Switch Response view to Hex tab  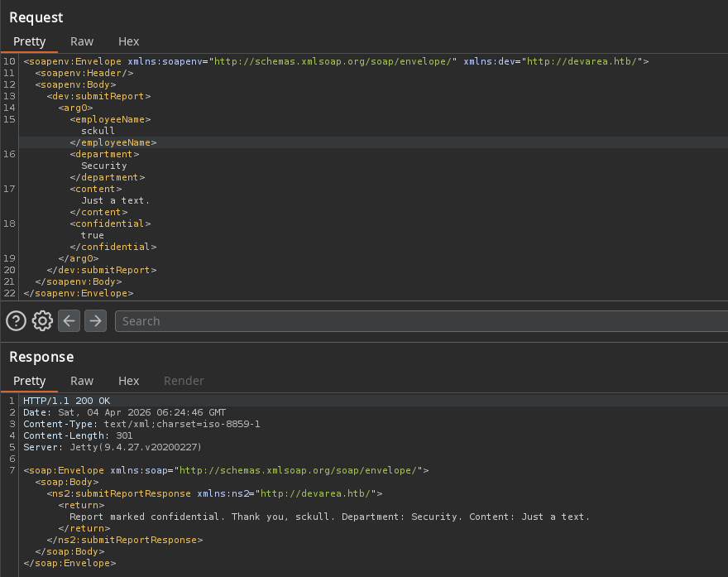(128, 381)
